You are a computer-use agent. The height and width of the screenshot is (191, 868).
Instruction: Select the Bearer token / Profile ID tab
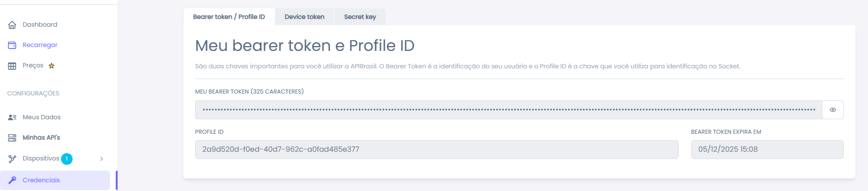click(x=229, y=16)
